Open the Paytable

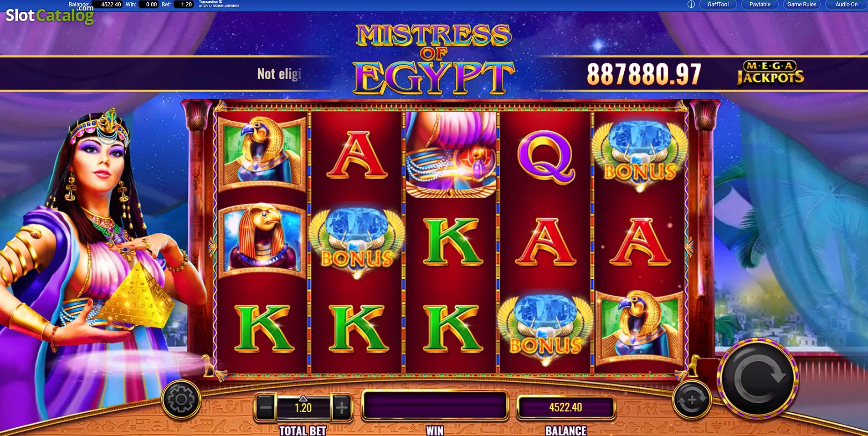[x=760, y=5]
